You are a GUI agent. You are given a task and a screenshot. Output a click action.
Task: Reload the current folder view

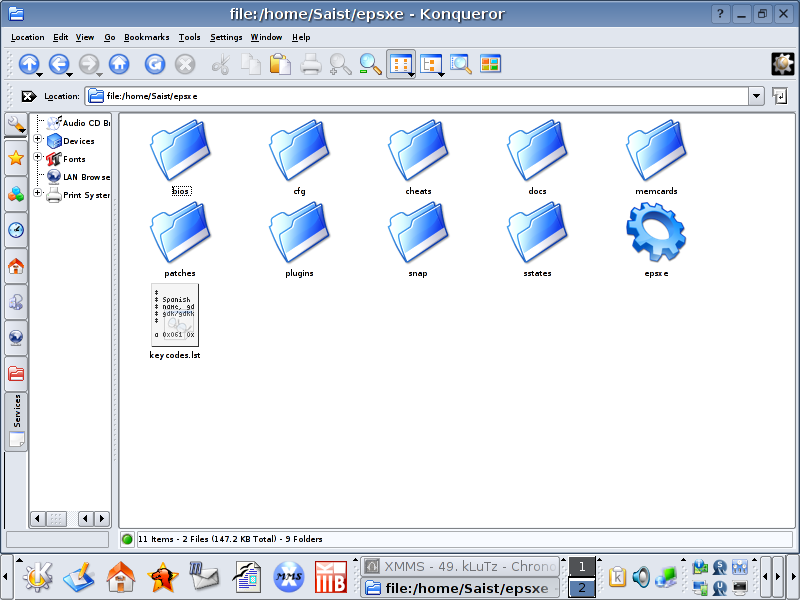pos(154,64)
